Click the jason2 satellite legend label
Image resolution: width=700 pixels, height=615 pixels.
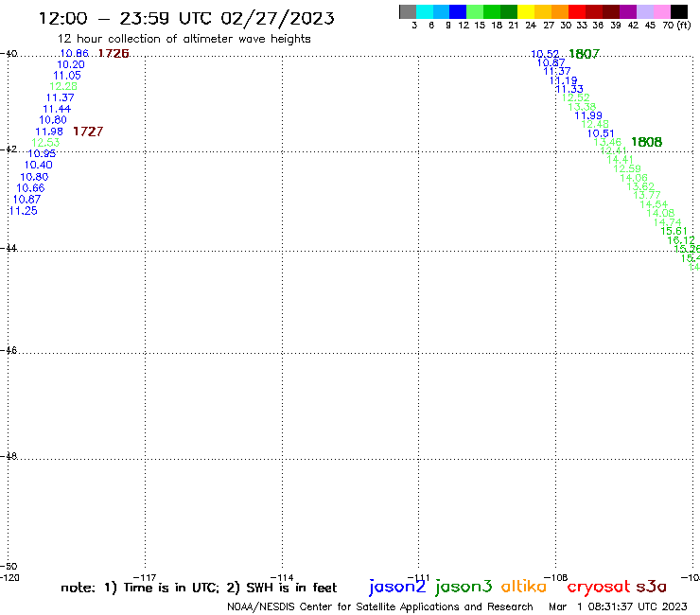pos(397,587)
